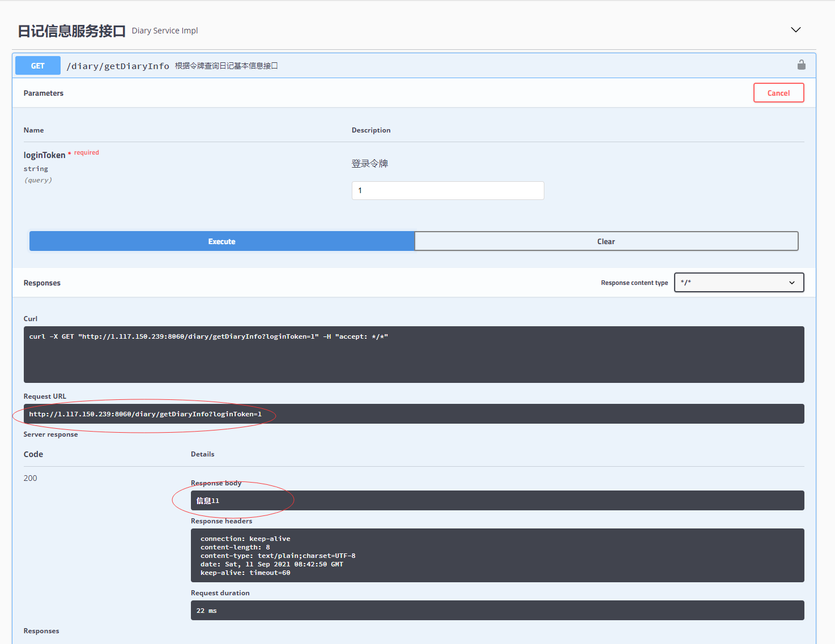This screenshot has height=644, width=835.
Task: Click the blue Execute button
Action: [222, 241]
